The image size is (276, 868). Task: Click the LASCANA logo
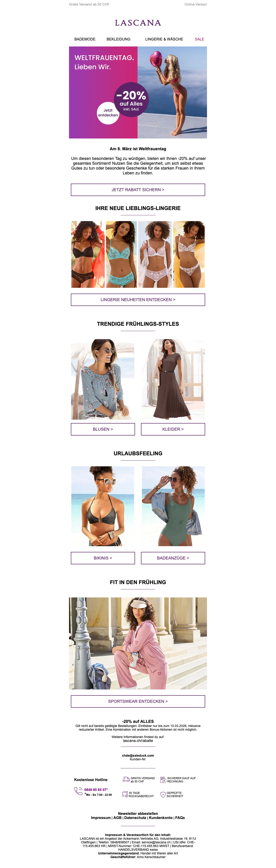coord(138,23)
